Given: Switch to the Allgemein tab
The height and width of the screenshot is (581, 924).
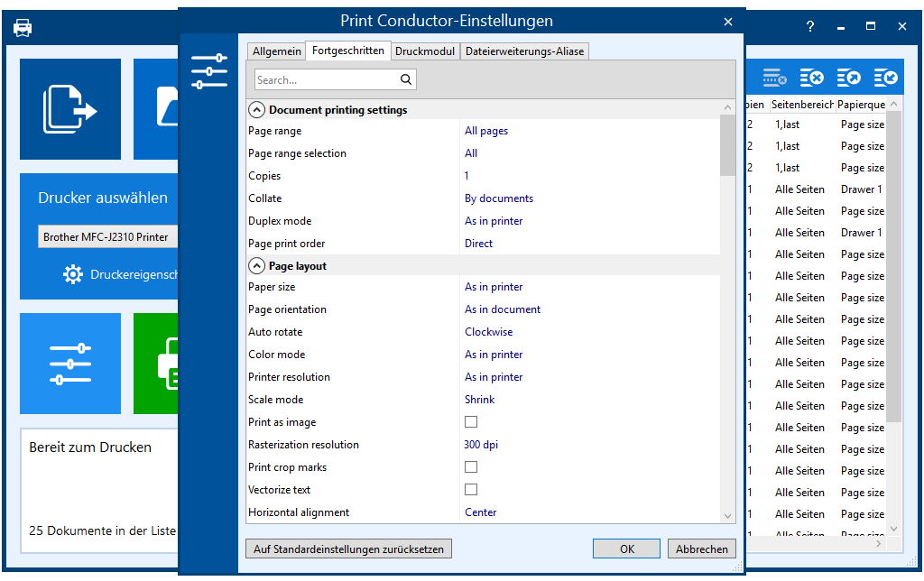Looking at the screenshot, I should [x=276, y=51].
